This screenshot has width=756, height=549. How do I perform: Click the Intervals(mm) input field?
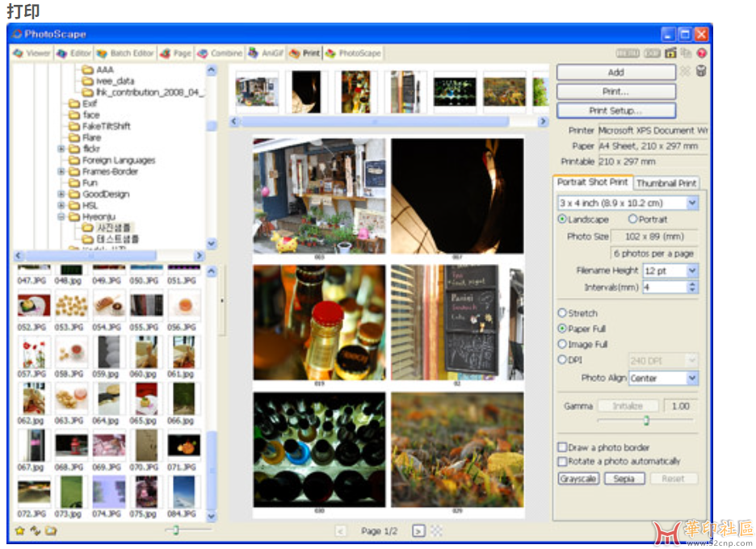665,287
